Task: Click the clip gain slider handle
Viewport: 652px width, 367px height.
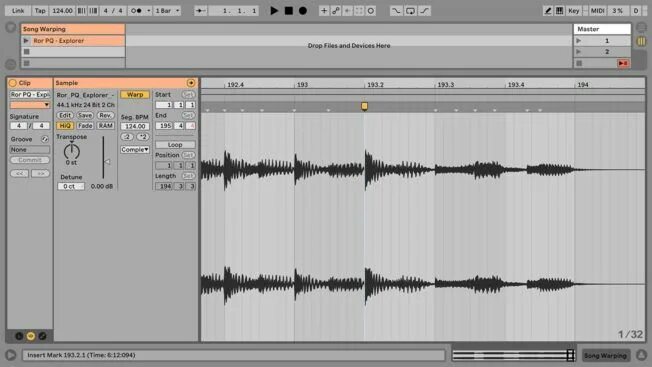Action: click(x=107, y=162)
